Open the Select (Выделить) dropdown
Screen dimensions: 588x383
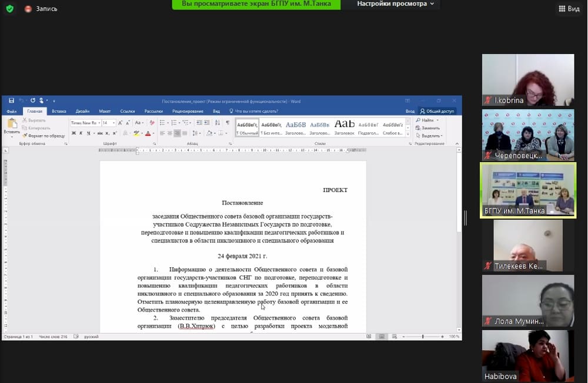point(429,136)
